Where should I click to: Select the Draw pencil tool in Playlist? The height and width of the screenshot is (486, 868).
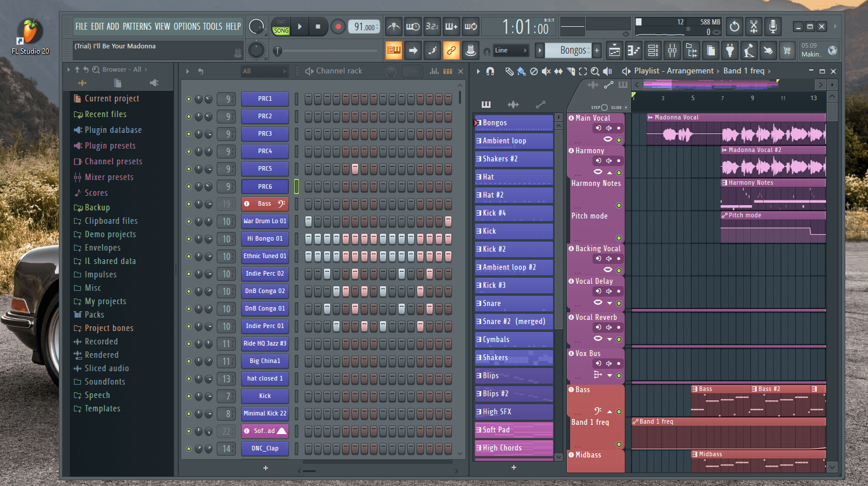pos(509,71)
